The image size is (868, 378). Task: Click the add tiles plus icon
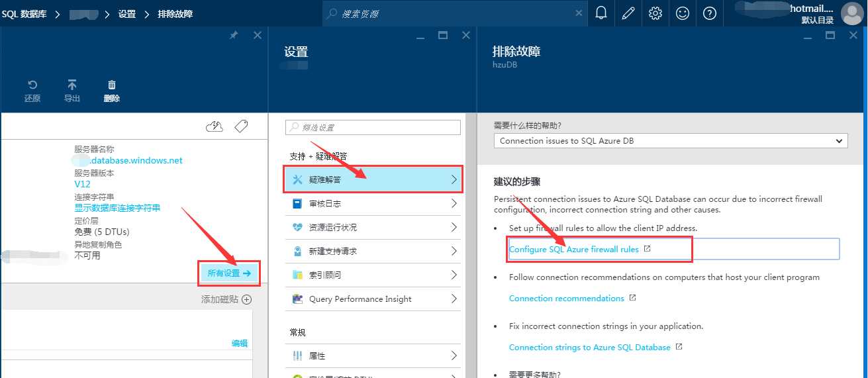coord(246,299)
